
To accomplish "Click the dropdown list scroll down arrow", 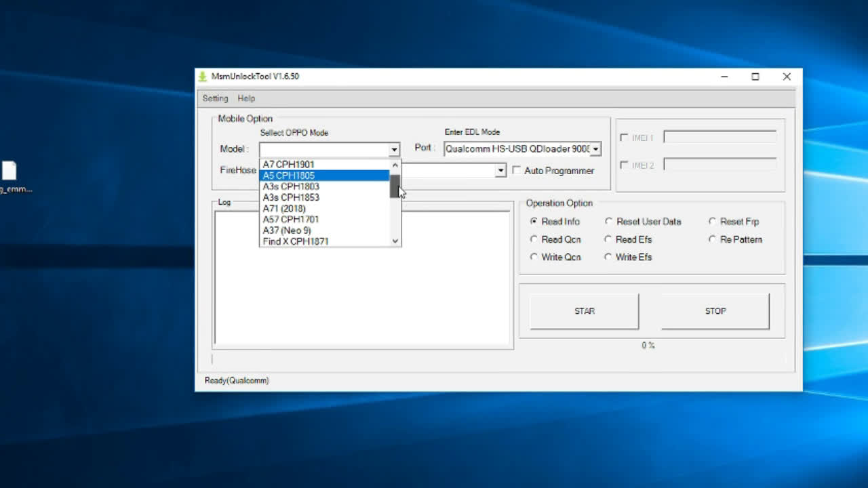I will [395, 241].
